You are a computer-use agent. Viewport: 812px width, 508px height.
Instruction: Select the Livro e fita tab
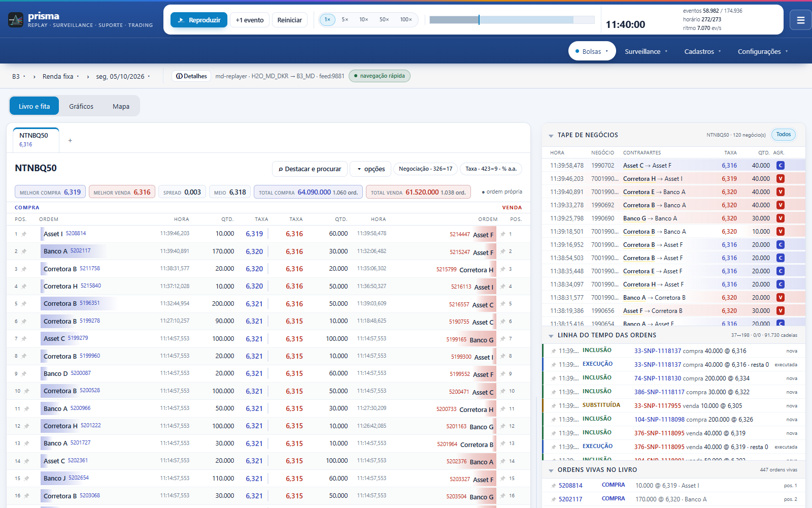click(35, 106)
